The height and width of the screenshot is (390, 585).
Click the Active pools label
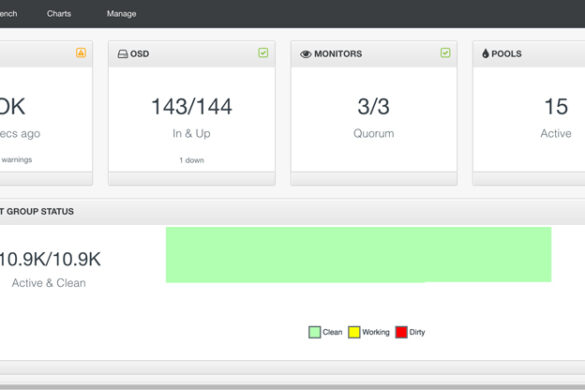[556, 133]
